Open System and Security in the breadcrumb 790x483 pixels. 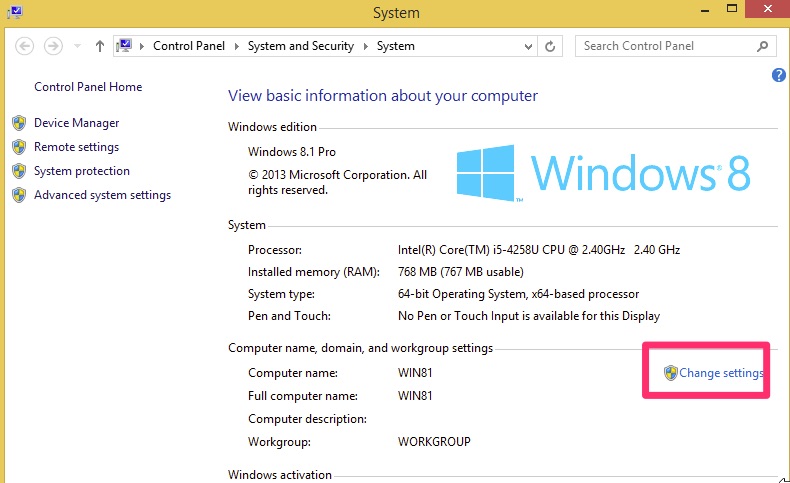(301, 46)
